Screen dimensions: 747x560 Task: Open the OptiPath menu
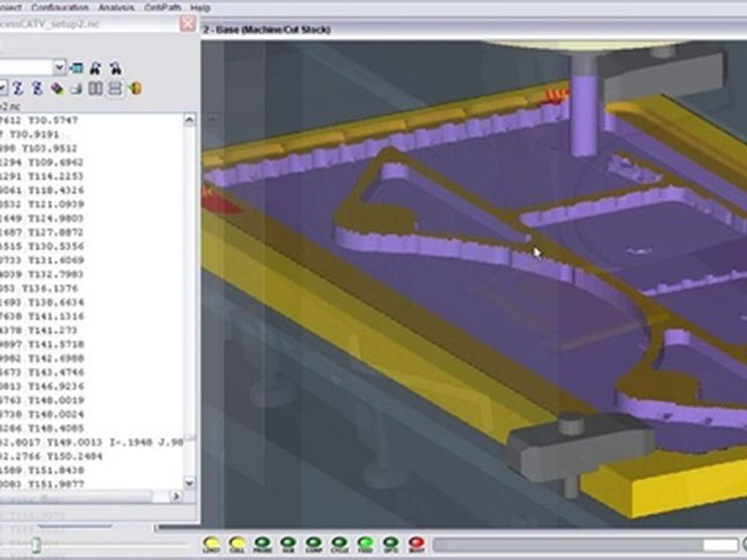click(162, 8)
